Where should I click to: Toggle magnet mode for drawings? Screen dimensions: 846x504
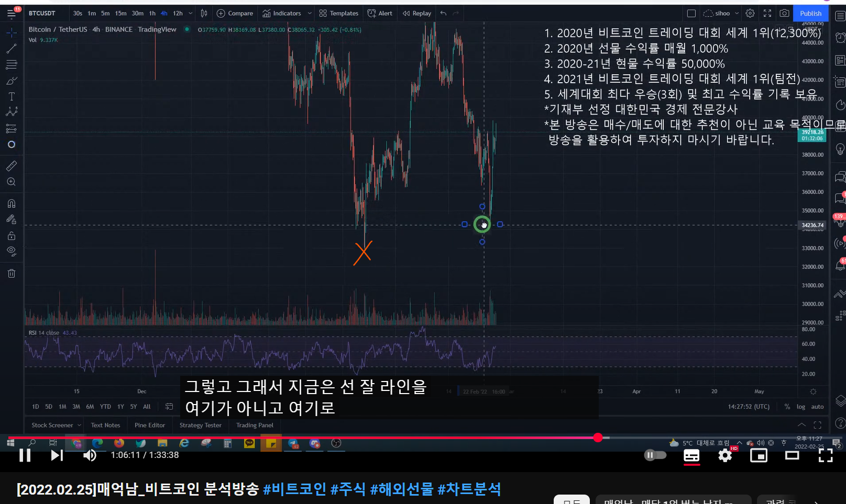[x=12, y=204]
